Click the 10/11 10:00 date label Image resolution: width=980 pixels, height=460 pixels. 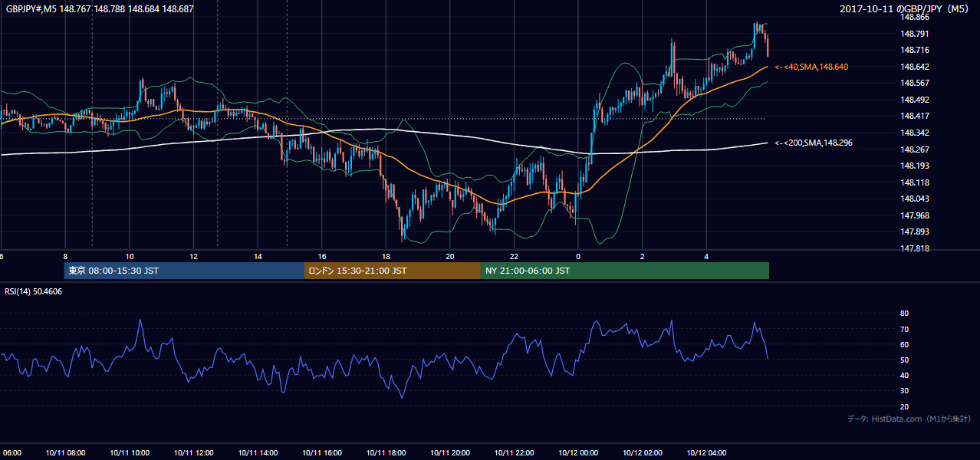[x=130, y=452]
